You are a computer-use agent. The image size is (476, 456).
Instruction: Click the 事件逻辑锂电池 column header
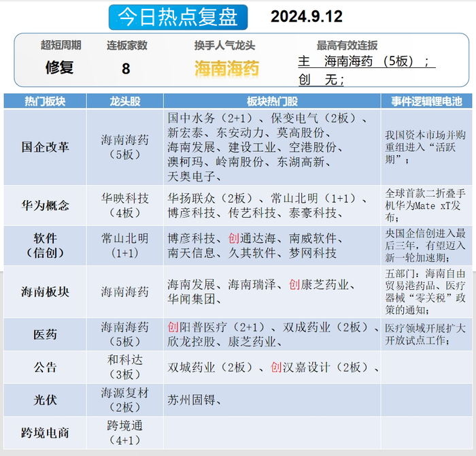[x=426, y=101]
